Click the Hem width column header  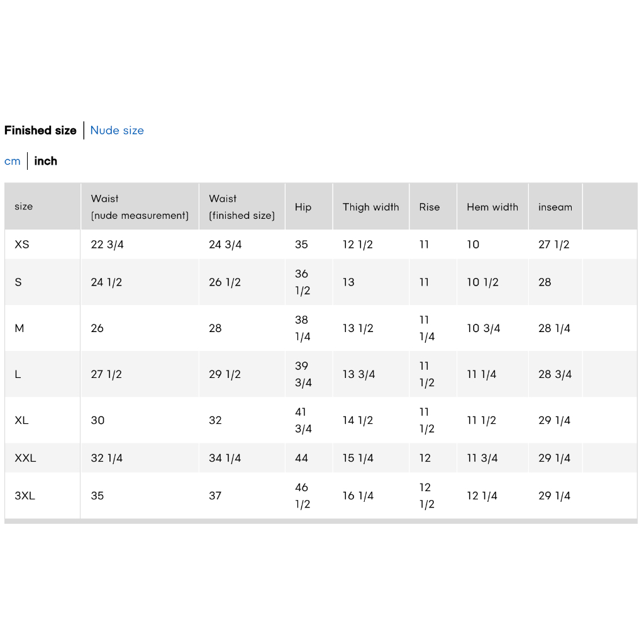(492, 206)
